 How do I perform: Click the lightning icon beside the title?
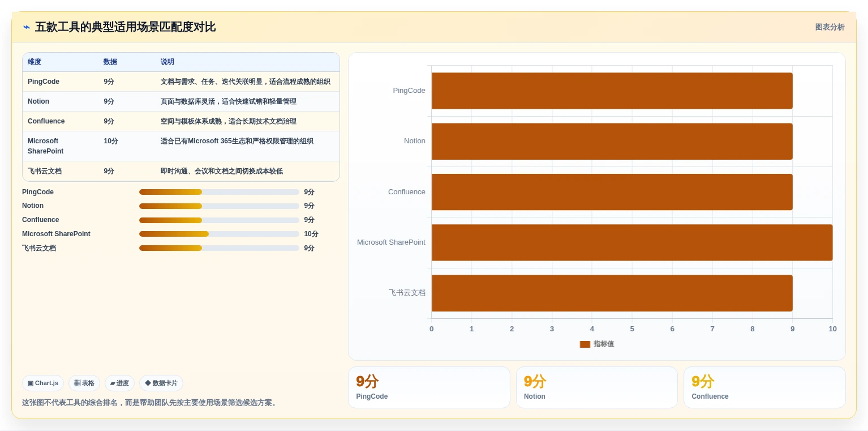point(27,27)
